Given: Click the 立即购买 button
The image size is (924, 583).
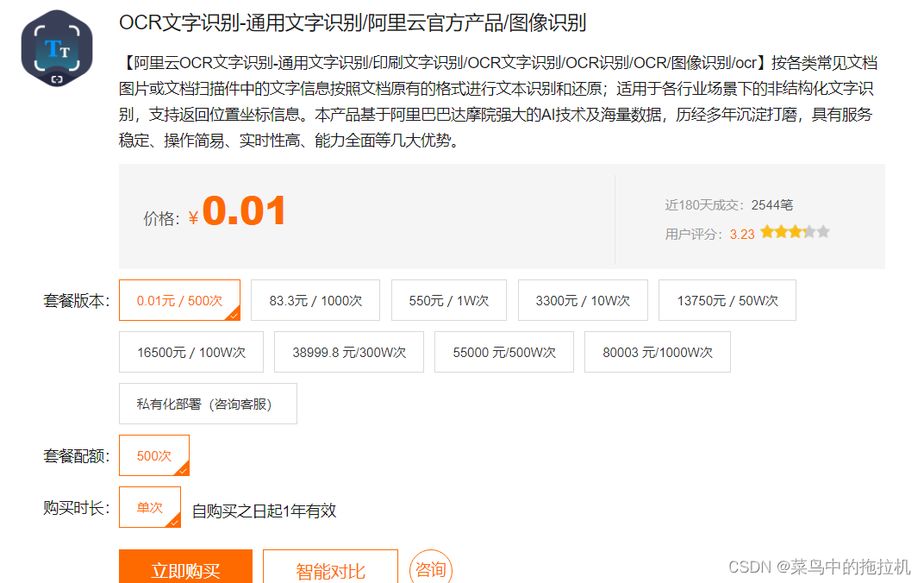Looking at the screenshot, I should coord(185,567).
